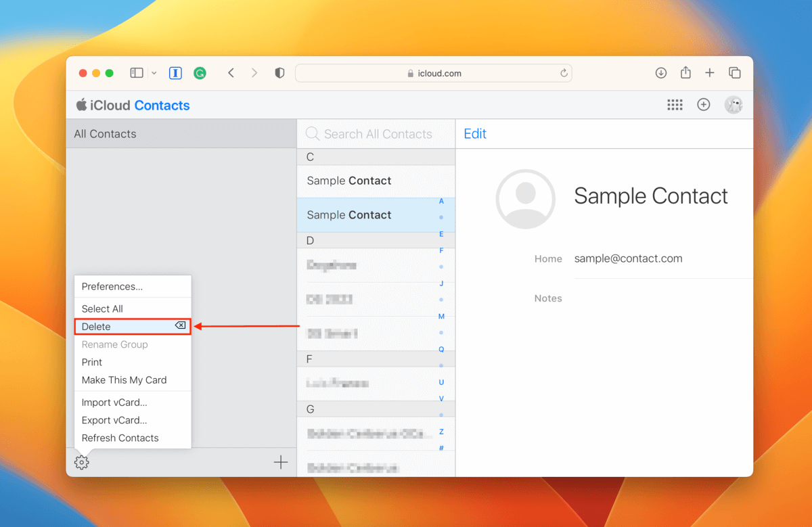Jump to letter E in index

(441, 234)
